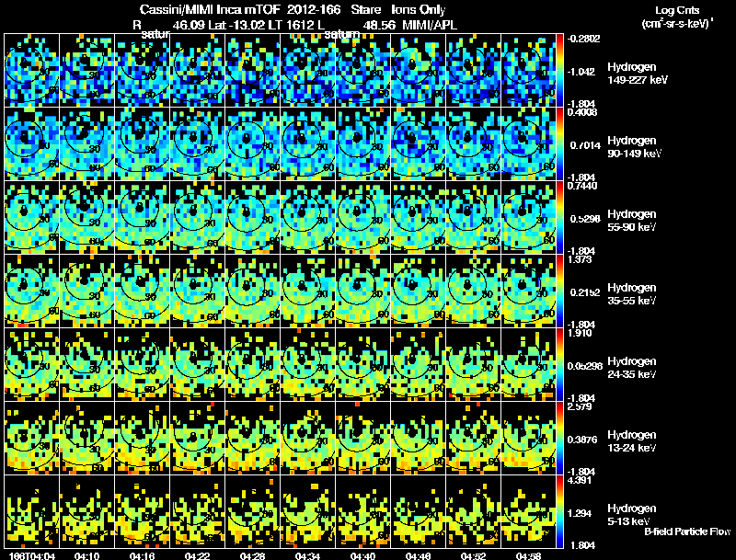Viewport: 736px width, 560px height.
Task: Click the 48.56 L value in header
Action: point(379,25)
